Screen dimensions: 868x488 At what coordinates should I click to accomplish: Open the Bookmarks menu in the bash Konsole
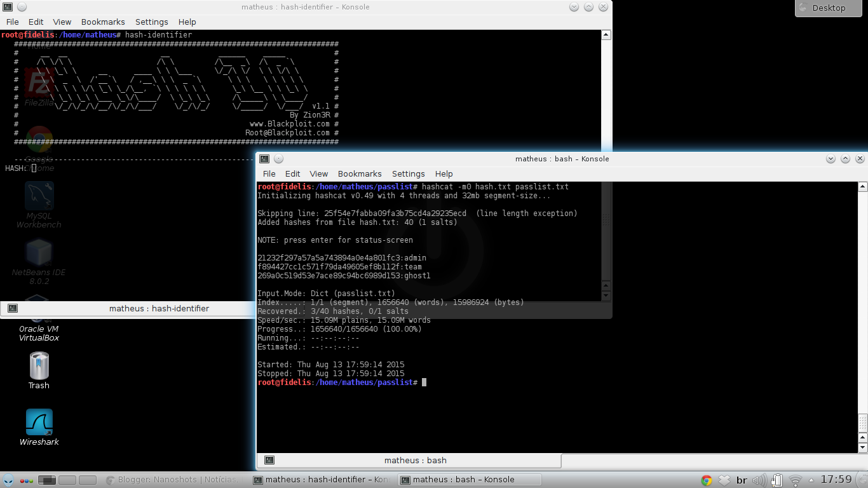click(360, 173)
